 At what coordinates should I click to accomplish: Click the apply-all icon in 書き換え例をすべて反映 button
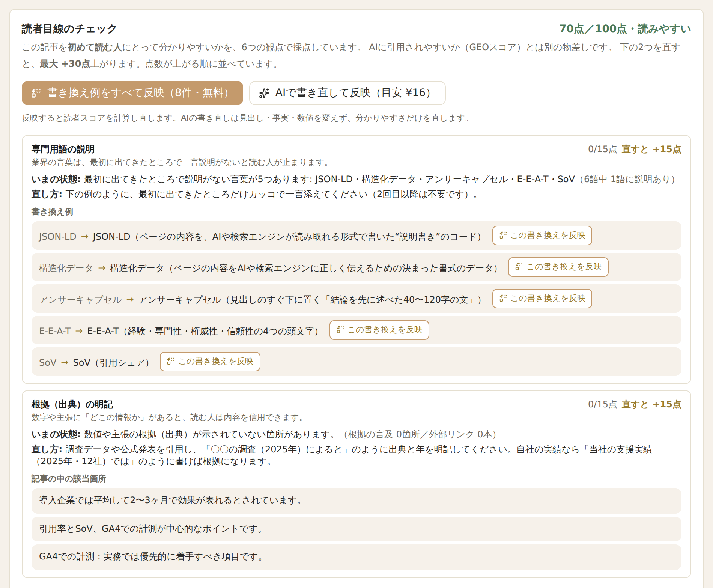[x=36, y=93]
